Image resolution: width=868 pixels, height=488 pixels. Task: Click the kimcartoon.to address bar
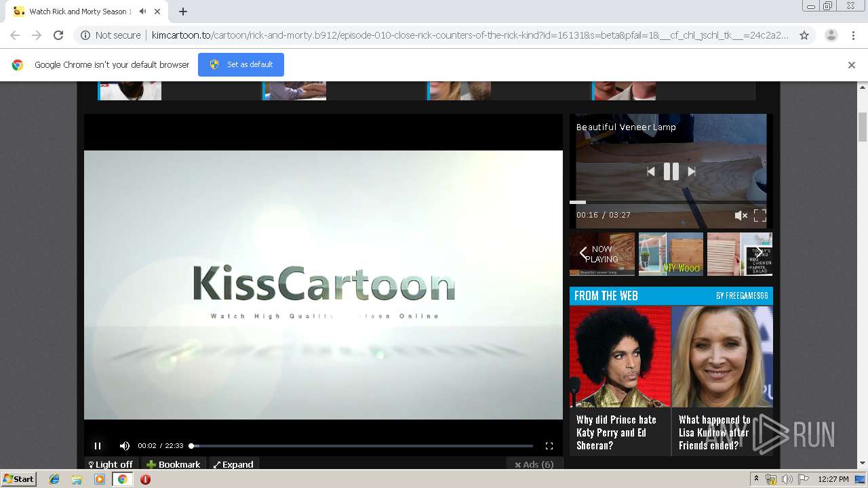pos(470,35)
